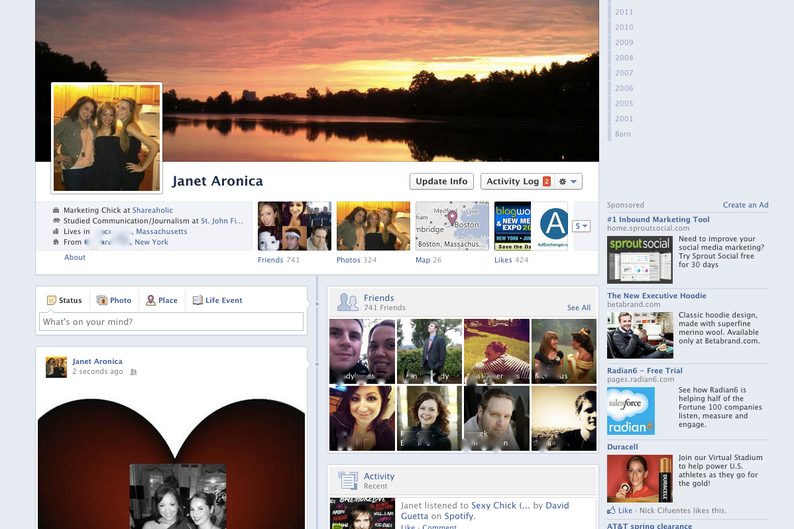Image resolution: width=794 pixels, height=529 pixels.
Task: Jump to 2011 on the timeline
Action: point(624,12)
